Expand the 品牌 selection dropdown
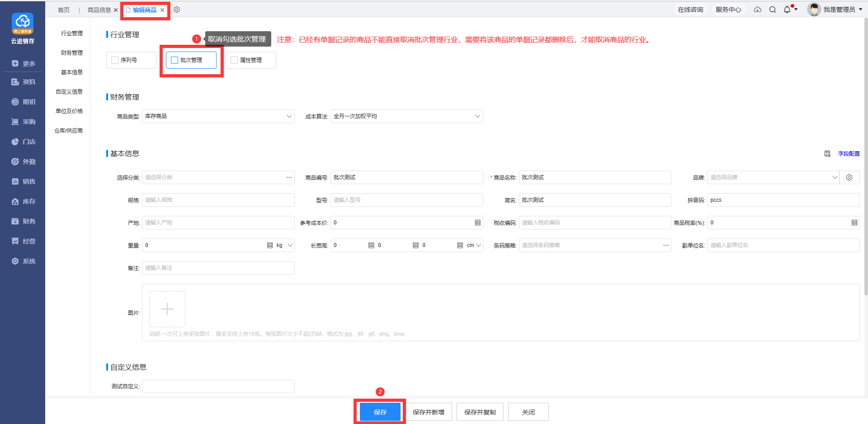 point(773,177)
